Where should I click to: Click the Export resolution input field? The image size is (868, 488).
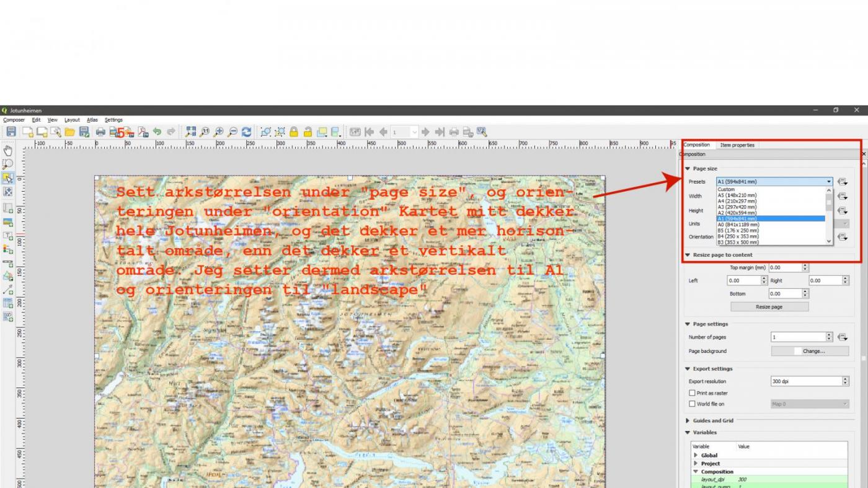pyautogui.click(x=805, y=381)
